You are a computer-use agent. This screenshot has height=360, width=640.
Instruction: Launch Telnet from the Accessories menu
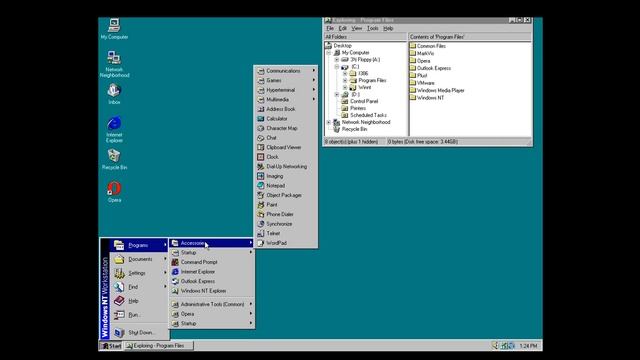285,233
